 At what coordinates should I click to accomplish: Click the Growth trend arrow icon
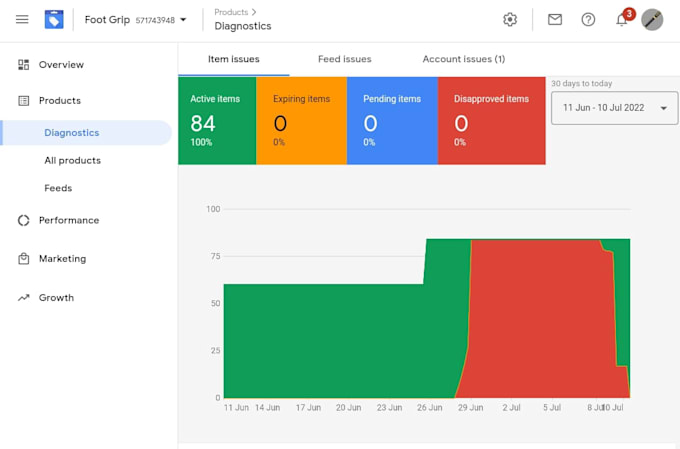tap(24, 298)
